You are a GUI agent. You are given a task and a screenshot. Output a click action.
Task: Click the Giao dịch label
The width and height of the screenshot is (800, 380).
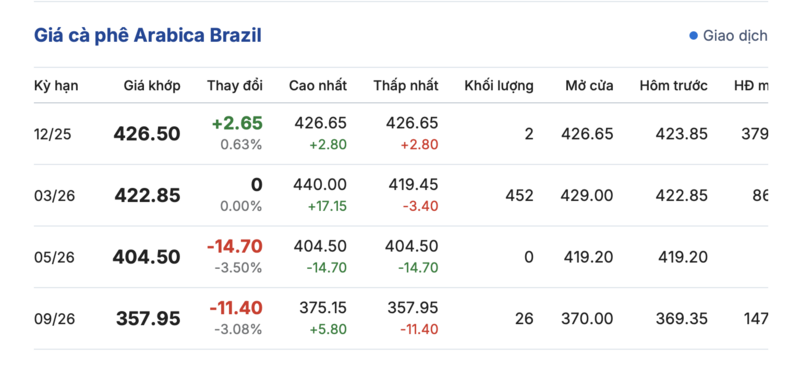[x=735, y=36]
